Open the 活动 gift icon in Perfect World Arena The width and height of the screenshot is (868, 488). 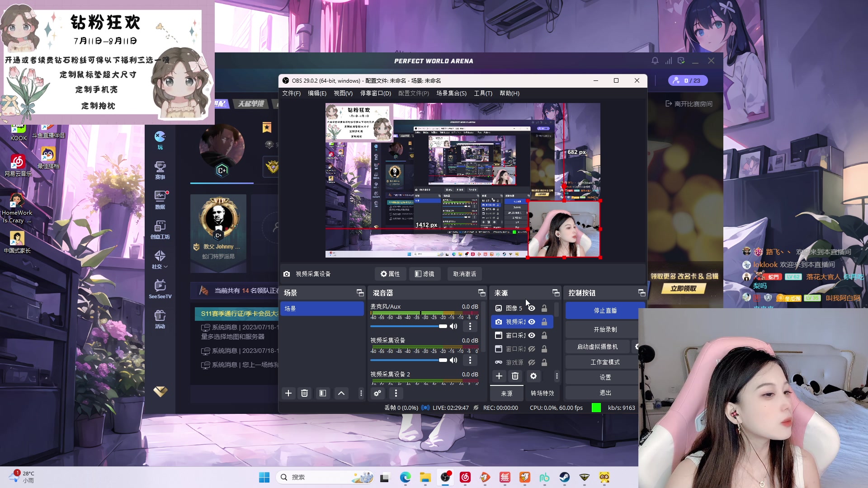point(160,319)
